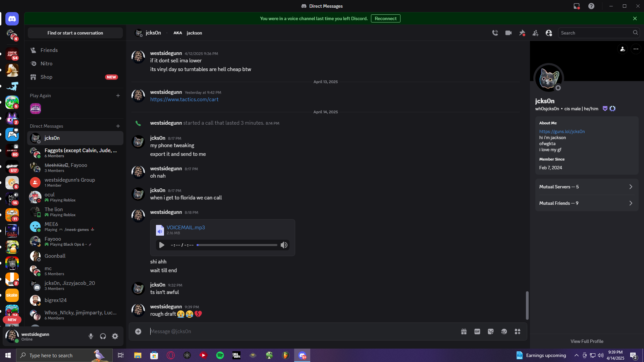Hide the user profile panel
The height and width of the screenshot is (362, 644).
[549, 33]
